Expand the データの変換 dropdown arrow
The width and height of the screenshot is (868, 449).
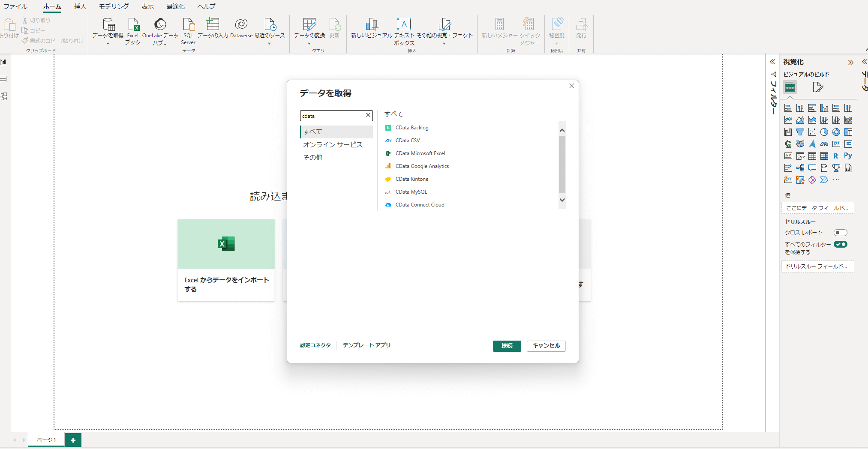[309, 43]
